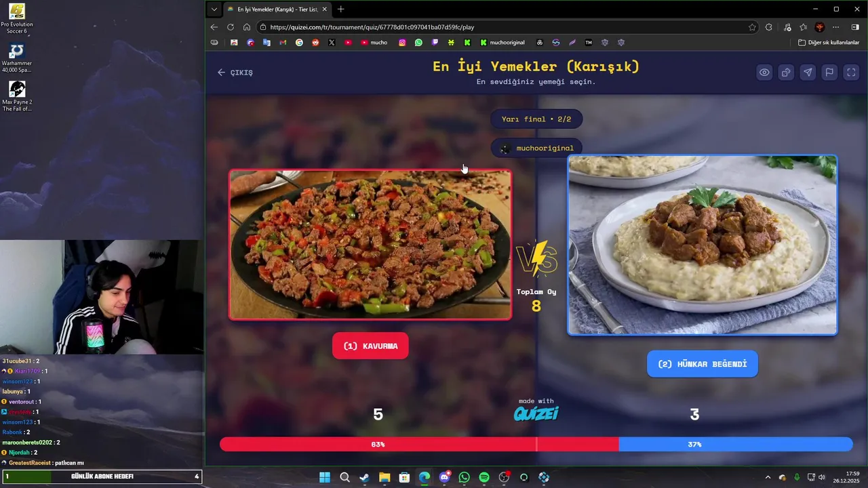Open the mucho YouTube bookmark
This screenshot has width=868, height=488.
click(x=374, y=43)
